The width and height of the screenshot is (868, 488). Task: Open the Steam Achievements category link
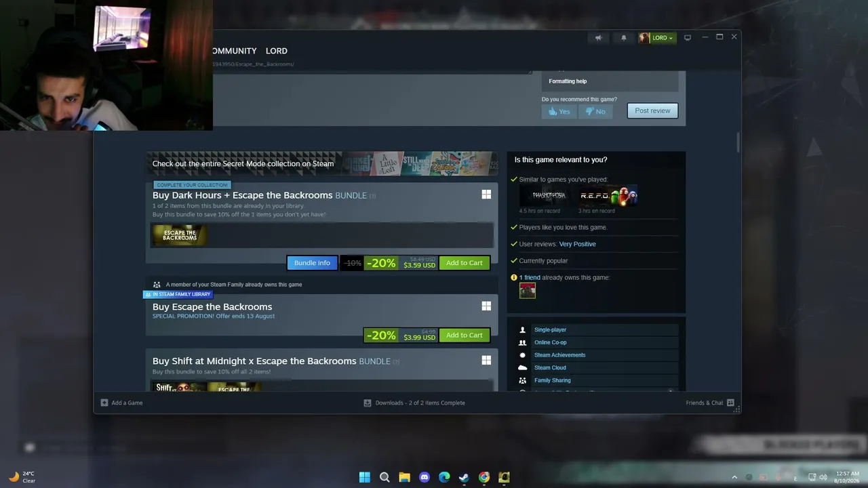coord(559,355)
